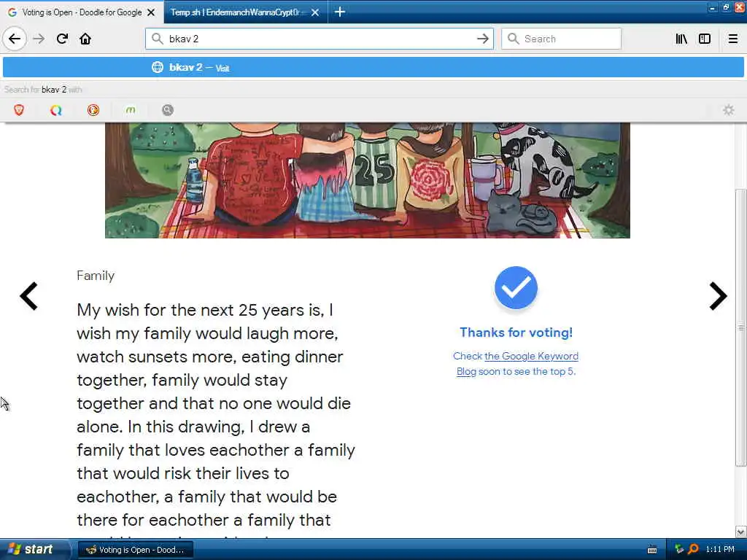This screenshot has height=560, width=747.
Task: Toggle the sidebar view icon
Action: (x=705, y=39)
